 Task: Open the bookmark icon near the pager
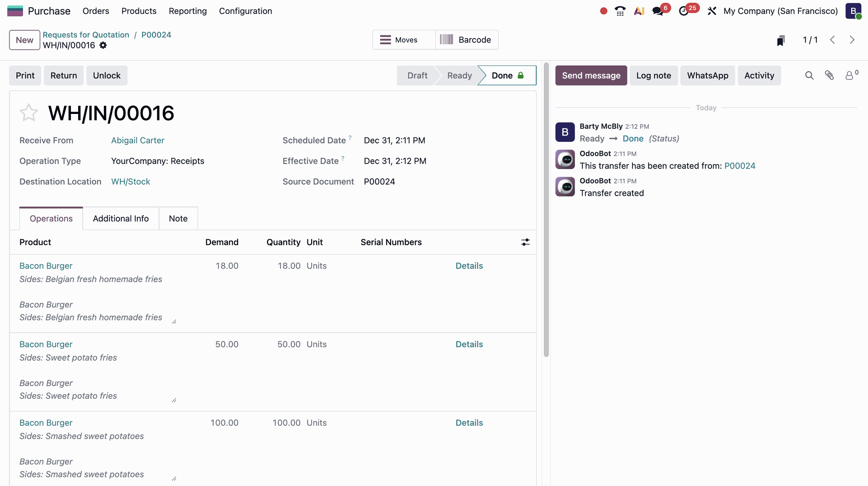781,40
